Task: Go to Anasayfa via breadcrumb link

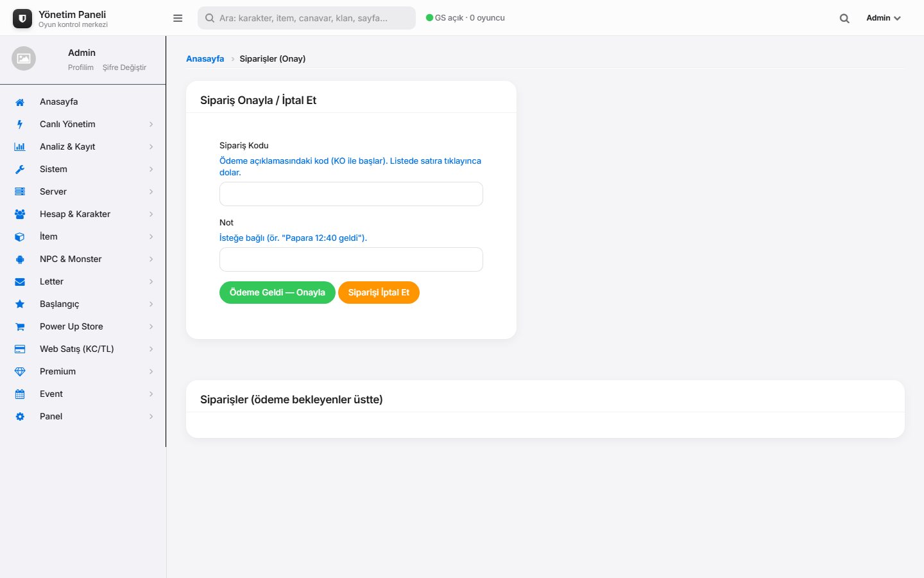Action: click(205, 58)
